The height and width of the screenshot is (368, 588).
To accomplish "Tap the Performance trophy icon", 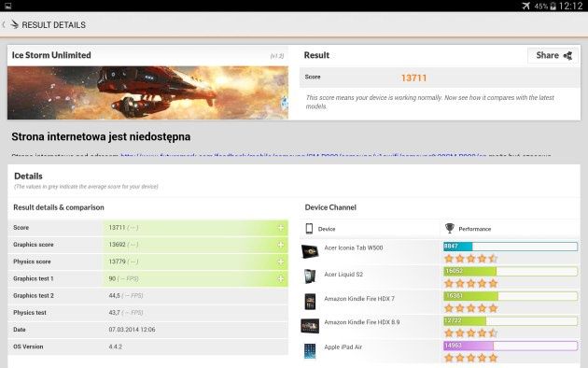I will pos(449,228).
